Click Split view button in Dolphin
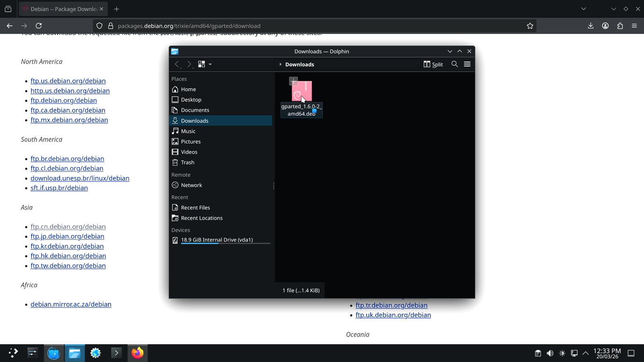The height and width of the screenshot is (362, 644). (x=433, y=64)
